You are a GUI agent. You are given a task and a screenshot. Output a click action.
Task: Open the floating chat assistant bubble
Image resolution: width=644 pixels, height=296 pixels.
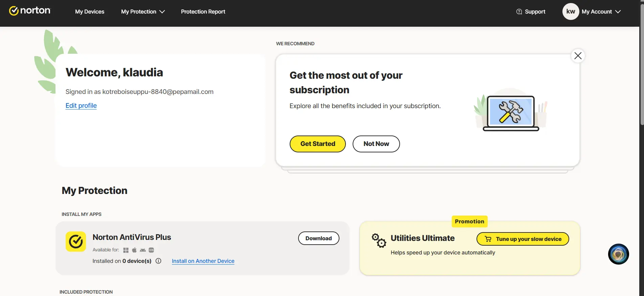618,254
